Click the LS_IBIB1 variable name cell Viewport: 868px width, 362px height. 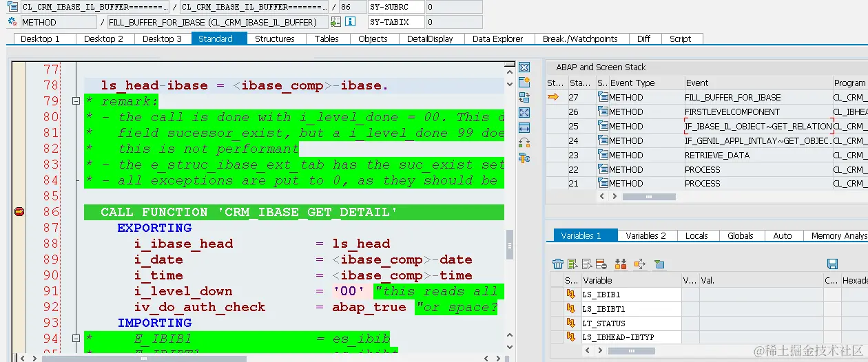[x=630, y=295]
